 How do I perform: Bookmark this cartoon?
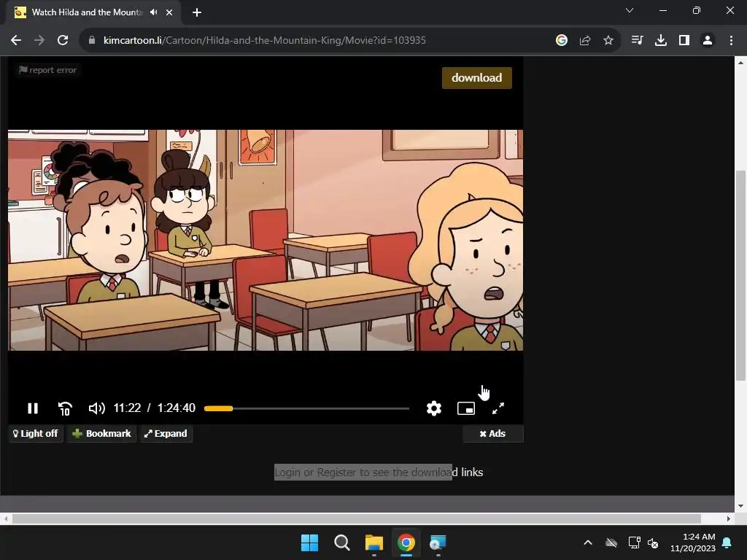coord(101,433)
